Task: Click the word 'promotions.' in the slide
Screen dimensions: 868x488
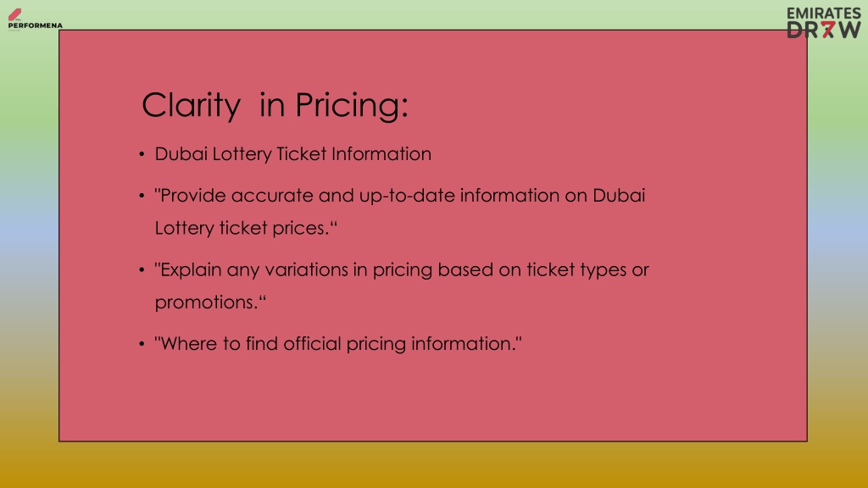Action: [207, 302]
